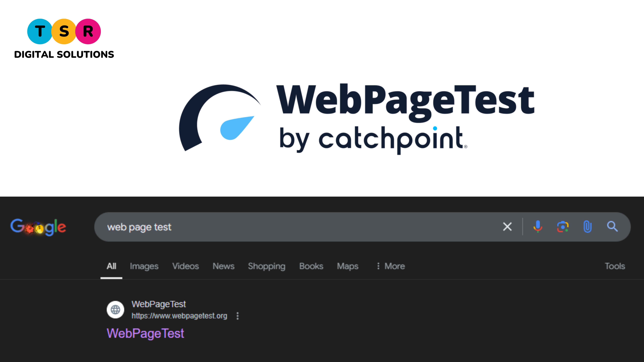Image resolution: width=644 pixels, height=362 pixels.
Task: Open the three-dot menu beside webpagetest.org URL
Action: tap(238, 316)
